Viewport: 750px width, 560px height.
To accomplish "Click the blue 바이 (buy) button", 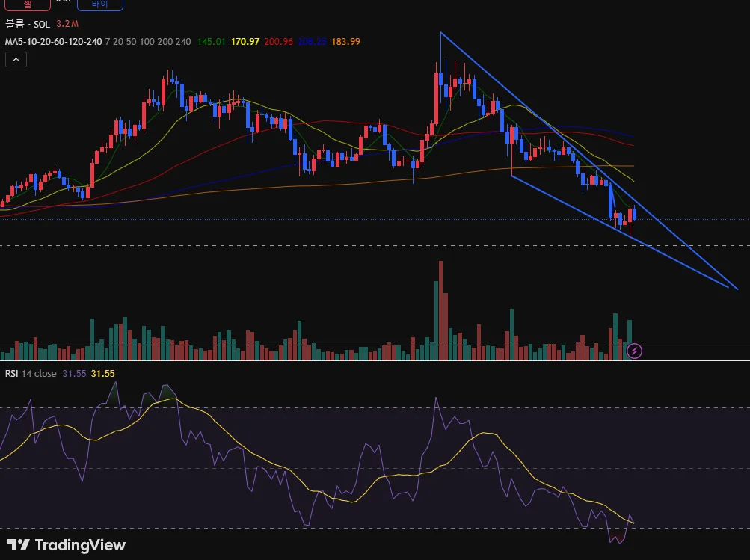I will 100,4.
